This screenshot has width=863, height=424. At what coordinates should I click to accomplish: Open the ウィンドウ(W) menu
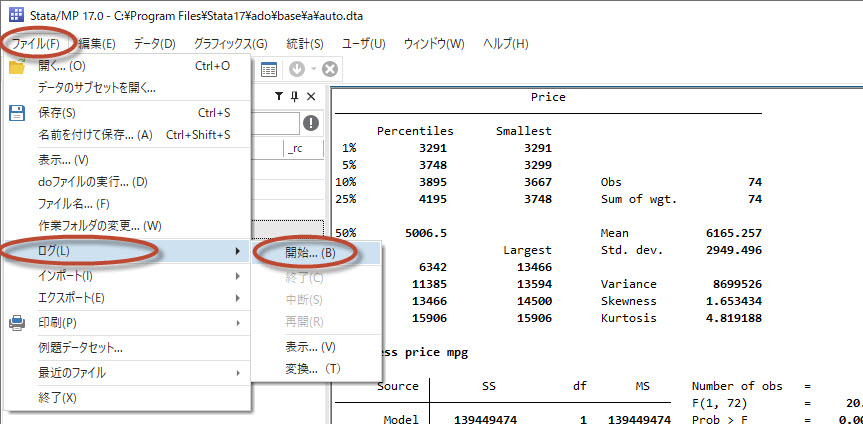click(434, 44)
